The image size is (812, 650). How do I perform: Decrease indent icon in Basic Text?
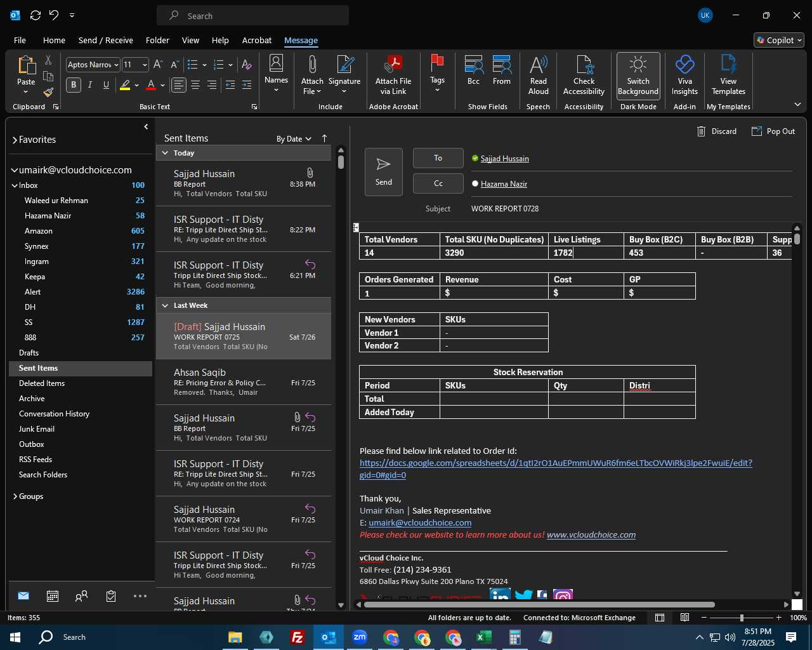click(230, 85)
